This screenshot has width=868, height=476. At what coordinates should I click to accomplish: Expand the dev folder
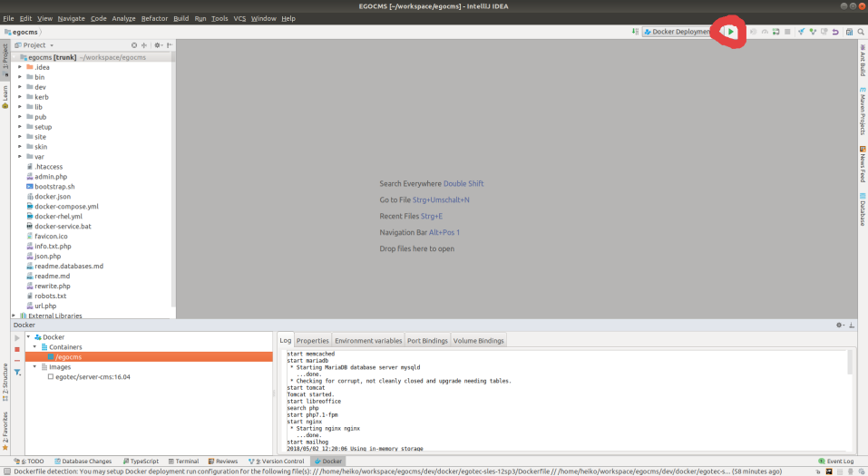[20, 87]
